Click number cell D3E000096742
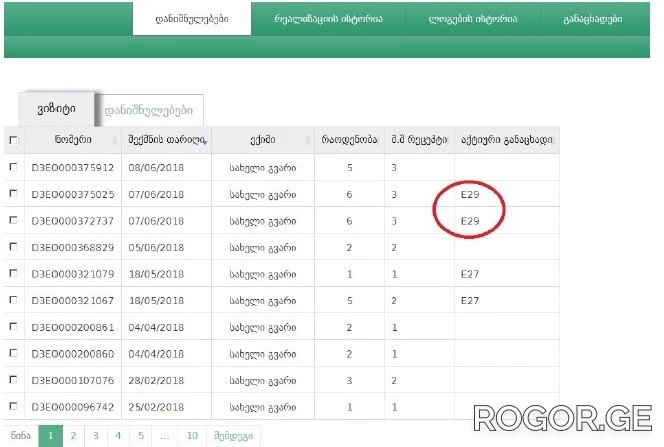Image resolution: width=664 pixels, height=447 pixels. (73, 407)
